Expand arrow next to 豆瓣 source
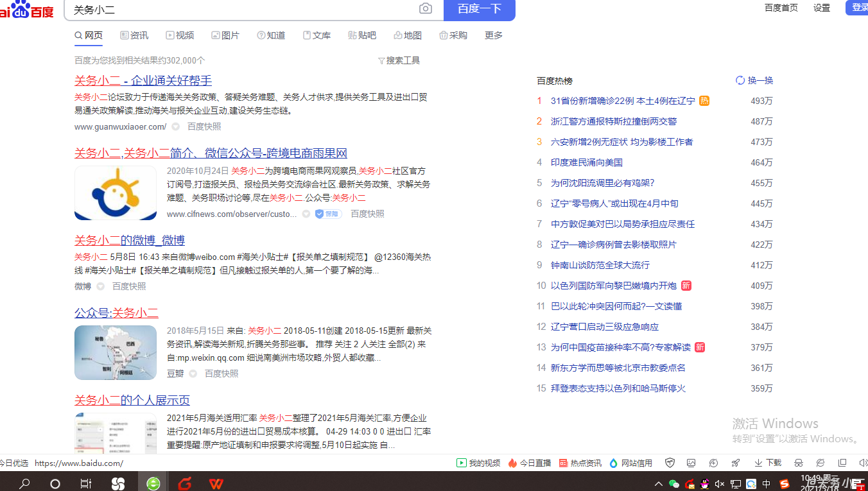 (x=193, y=374)
